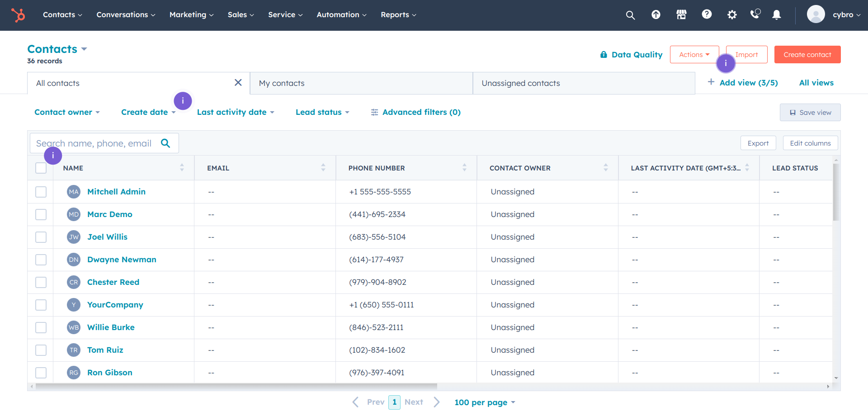Click the Create contact button
Screen dimensions: 868x416
807,55
